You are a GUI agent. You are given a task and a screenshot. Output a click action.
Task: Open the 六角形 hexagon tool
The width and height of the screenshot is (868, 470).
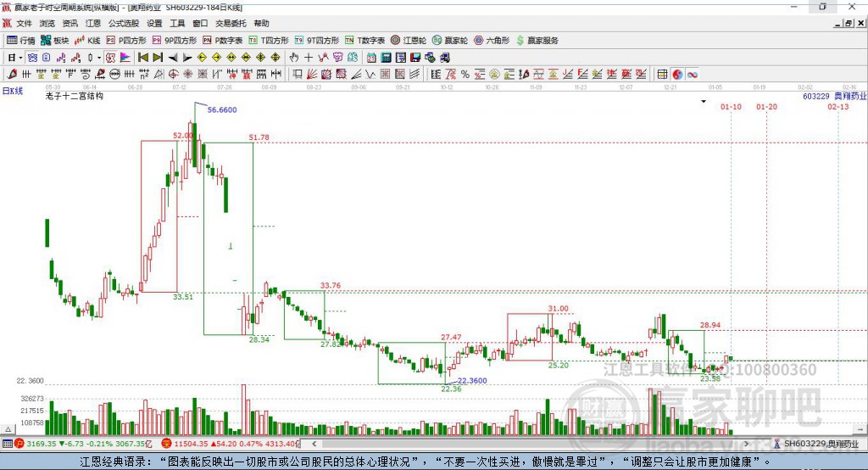(492, 41)
